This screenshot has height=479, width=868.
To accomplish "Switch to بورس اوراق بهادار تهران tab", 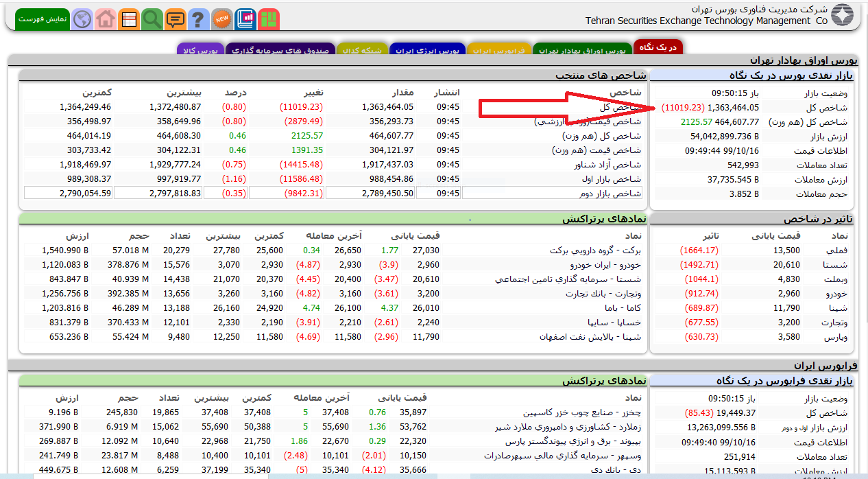I will point(582,50).
